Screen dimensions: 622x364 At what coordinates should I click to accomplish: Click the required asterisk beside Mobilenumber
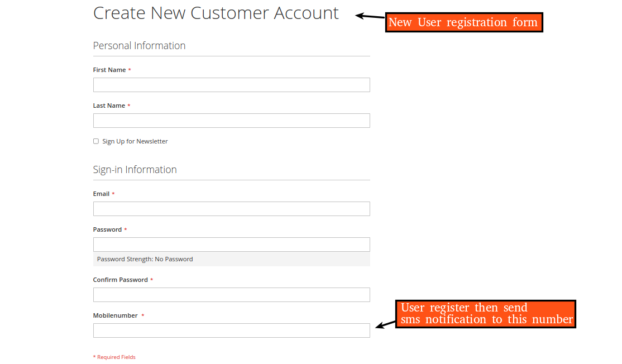(x=142, y=315)
